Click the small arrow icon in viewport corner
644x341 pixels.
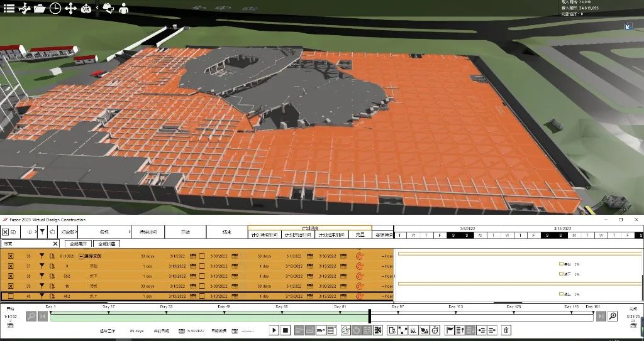click(x=628, y=26)
